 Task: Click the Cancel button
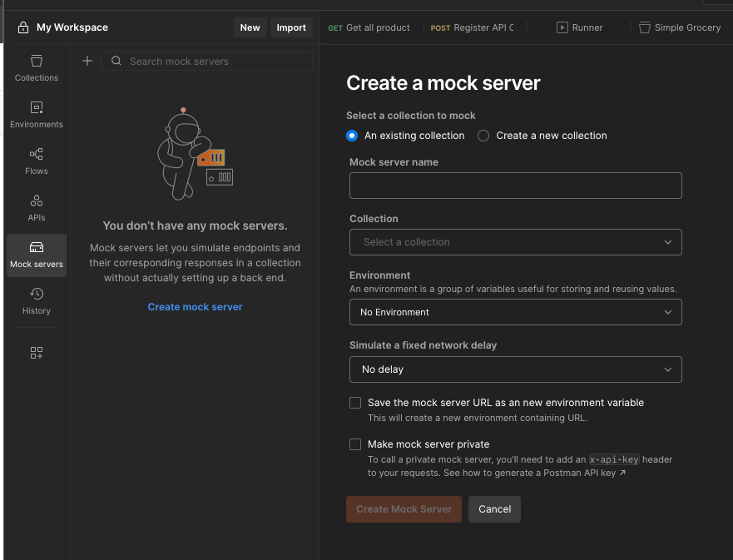pos(494,509)
